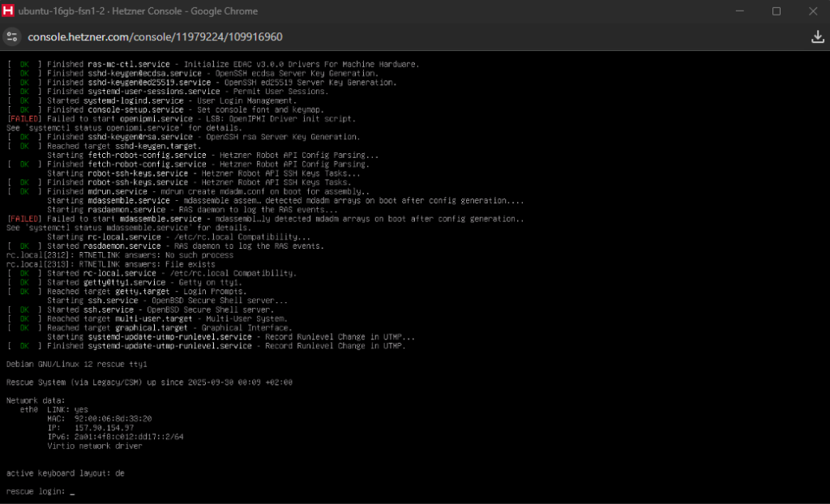Close the Hetzner Console window
The width and height of the screenshot is (830, 504).
point(813,11)
